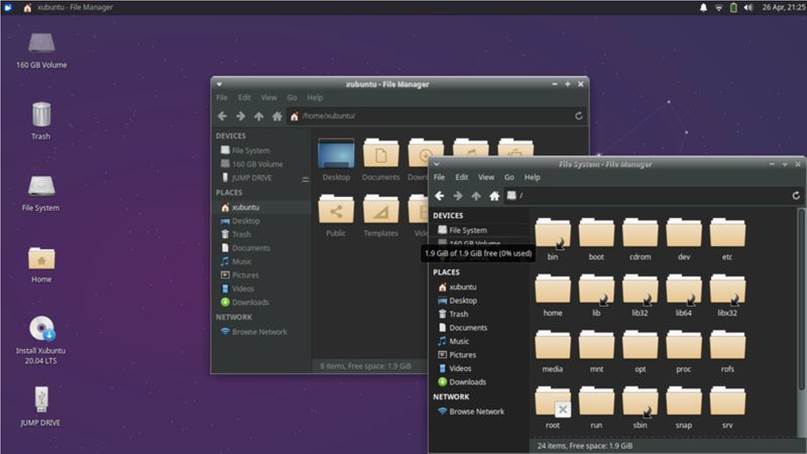Open Edit menu in File System window
Image resolution: width=807 pixels, height=454 pixels.
point(462,177)
